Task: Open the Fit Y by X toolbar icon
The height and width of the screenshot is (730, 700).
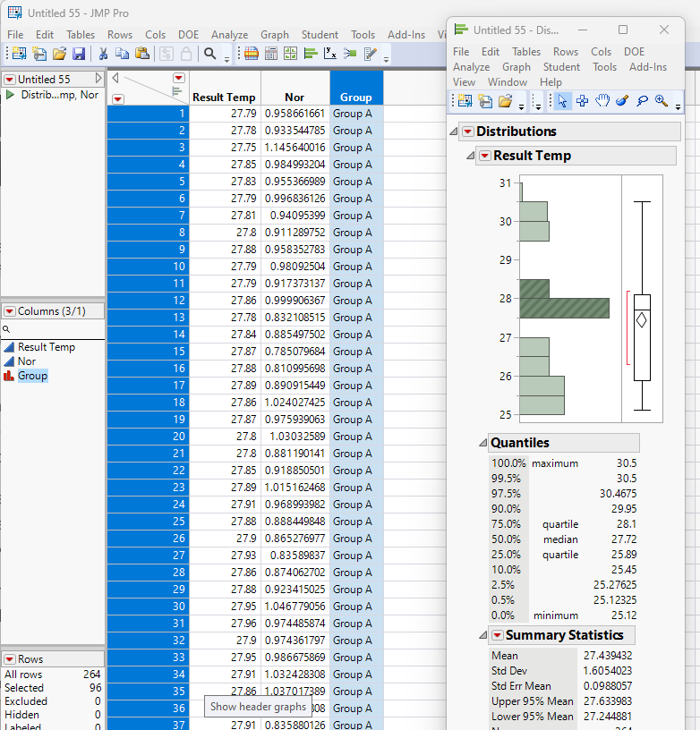Action: [x=330, y=55]
